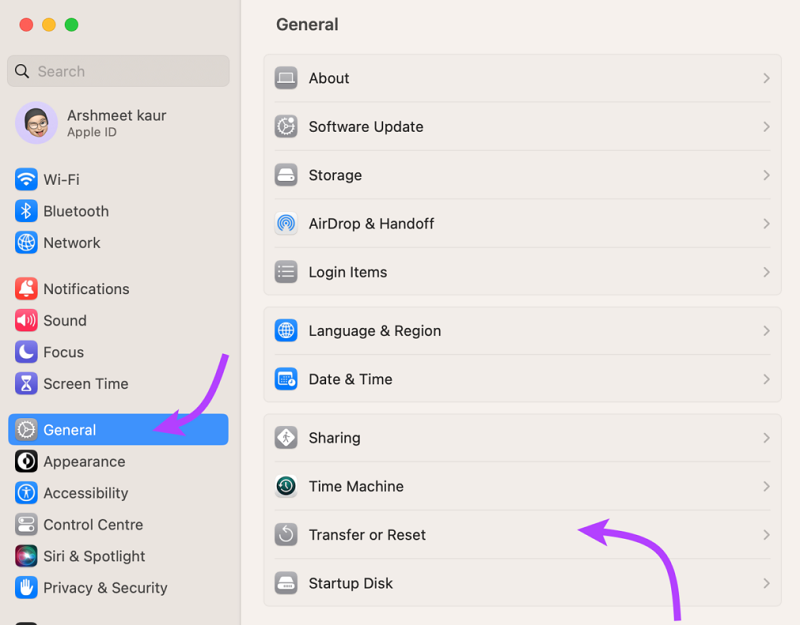Click the Storage disk icon

(286, 176)
